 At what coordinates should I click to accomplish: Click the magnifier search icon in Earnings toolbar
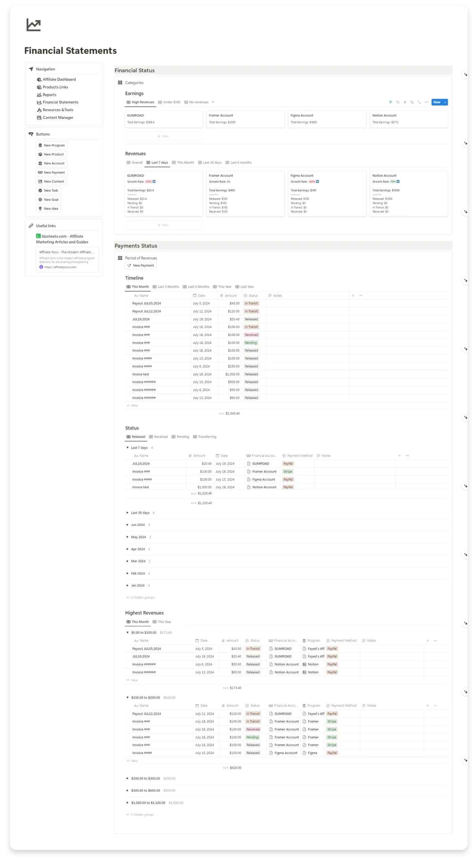tap(412, 102)
